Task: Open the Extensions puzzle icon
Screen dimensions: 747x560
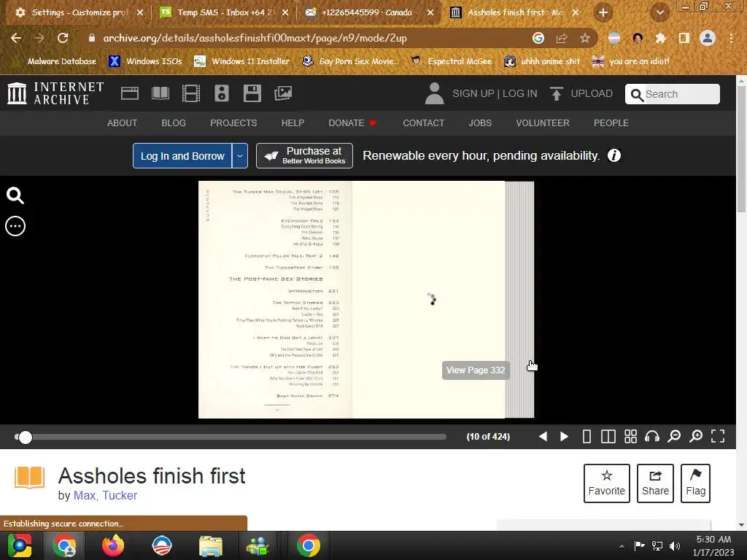Action: (x=661, y=38)
